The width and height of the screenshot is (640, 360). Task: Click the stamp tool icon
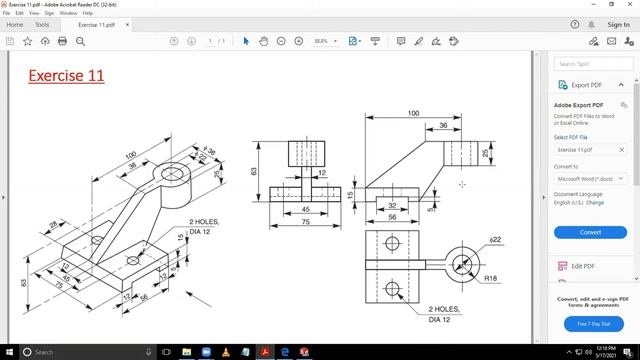tap(454, 41)
